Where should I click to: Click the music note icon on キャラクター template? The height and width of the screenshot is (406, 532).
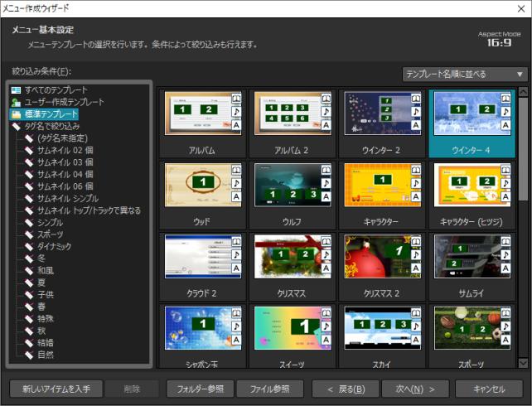415,184
